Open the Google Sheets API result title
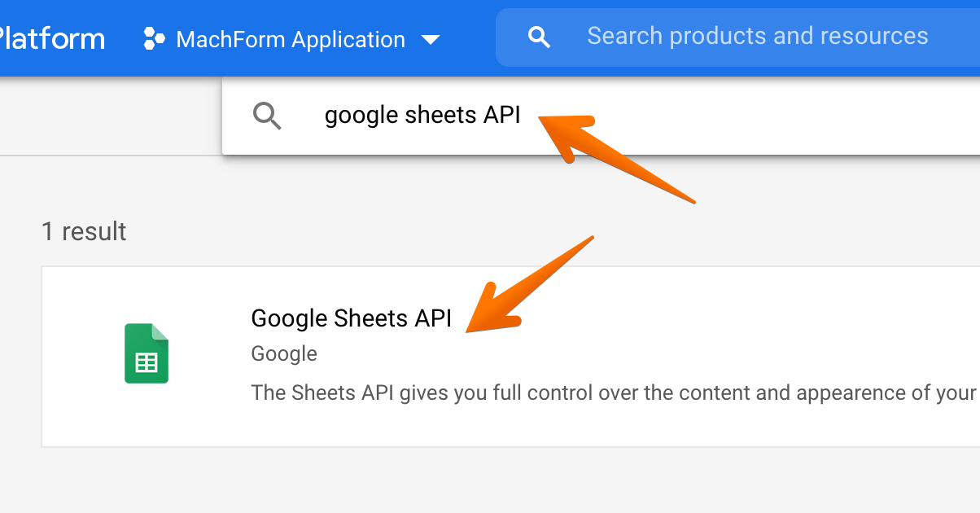 click(351, 318)
